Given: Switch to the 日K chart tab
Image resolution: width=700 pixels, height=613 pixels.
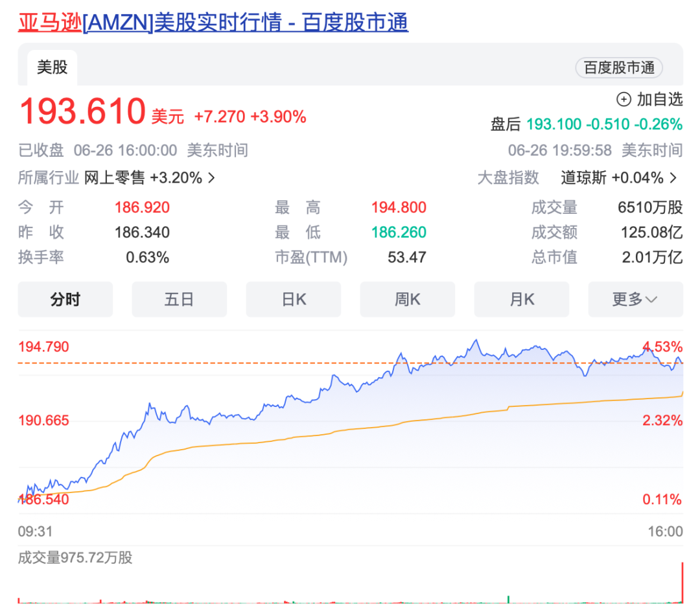Looking at the screenshot, I should (x=294, y=299).
